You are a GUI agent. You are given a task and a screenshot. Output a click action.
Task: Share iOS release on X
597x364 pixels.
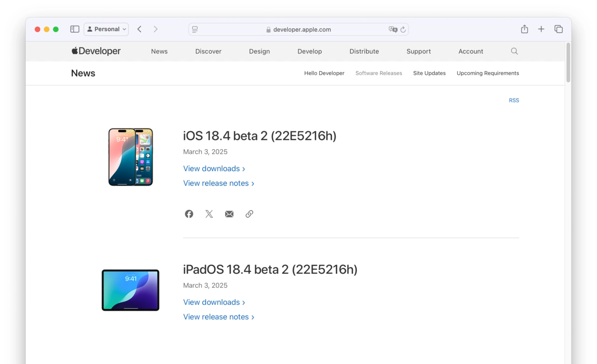(x=209, y=214)
